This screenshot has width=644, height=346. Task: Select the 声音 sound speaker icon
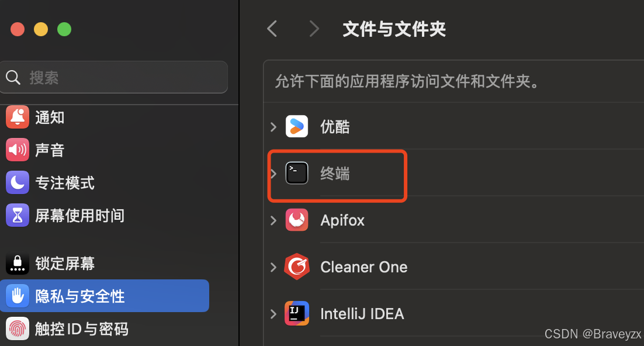point(18,150)
